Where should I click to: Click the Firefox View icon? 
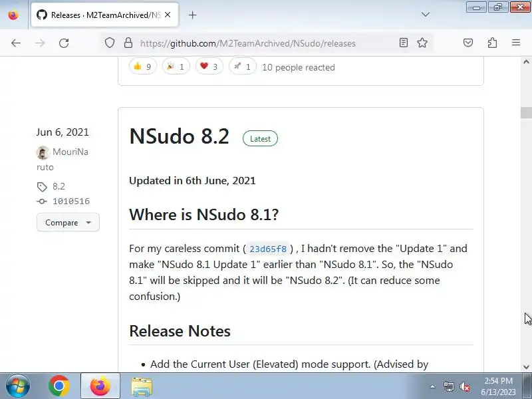[13, 15]
